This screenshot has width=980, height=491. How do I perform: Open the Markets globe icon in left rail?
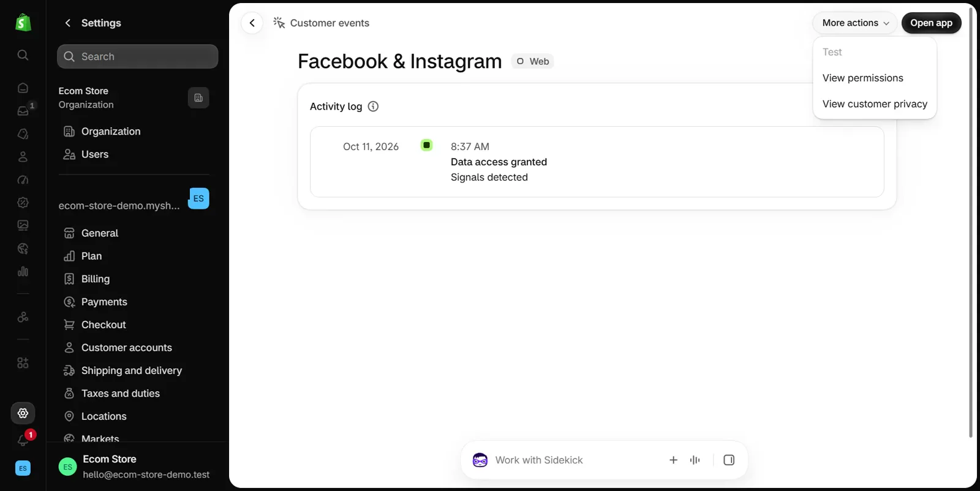(x=23, y=249)
